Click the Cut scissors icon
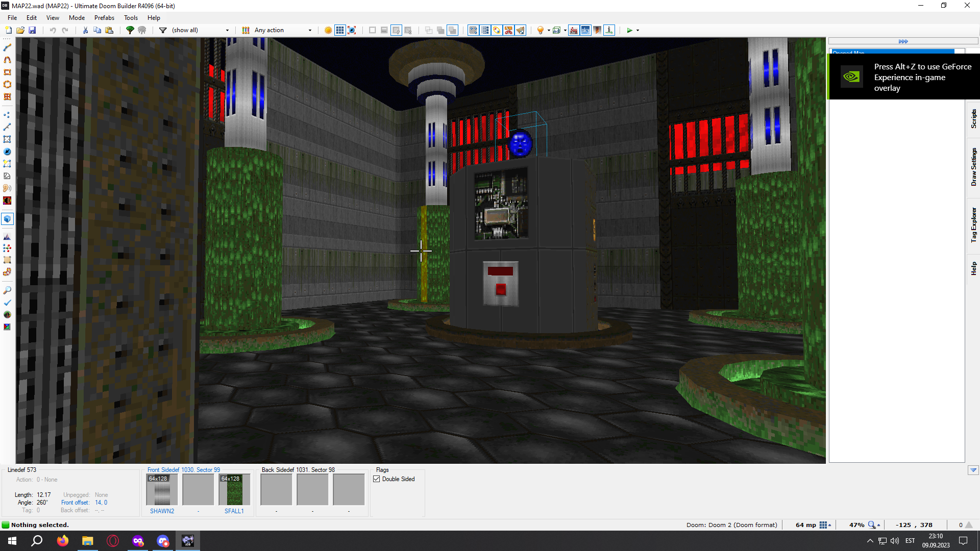 [85, 30]
